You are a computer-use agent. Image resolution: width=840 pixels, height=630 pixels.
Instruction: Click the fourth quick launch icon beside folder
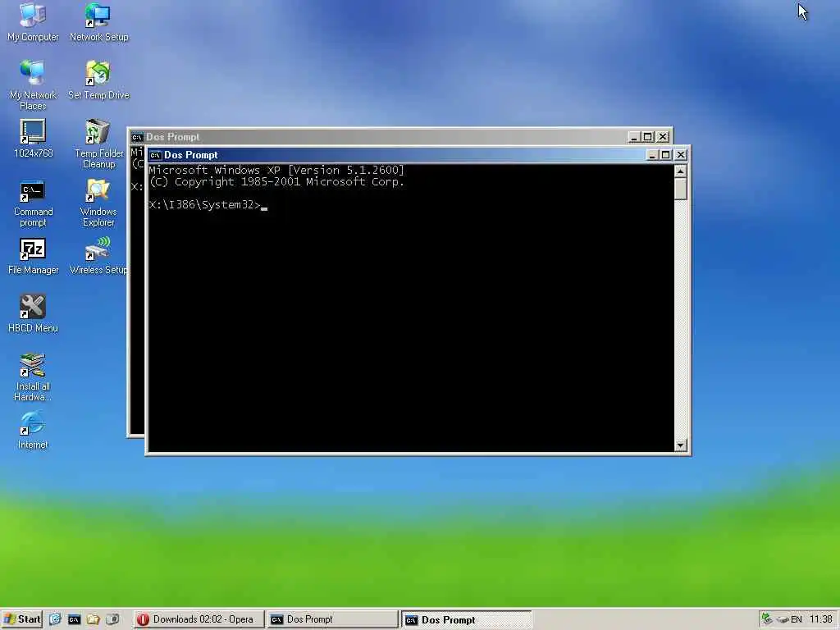point(112,619)
